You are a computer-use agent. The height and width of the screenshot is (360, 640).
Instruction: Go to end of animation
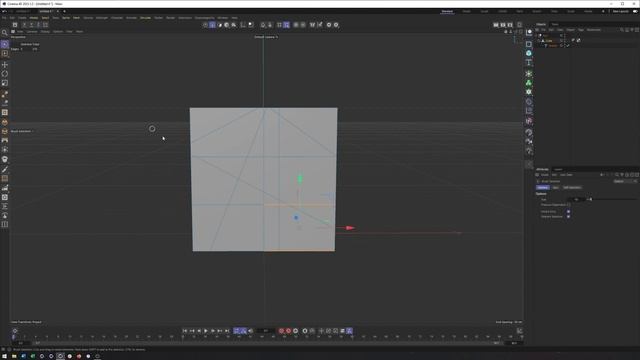tap(227, 331)
